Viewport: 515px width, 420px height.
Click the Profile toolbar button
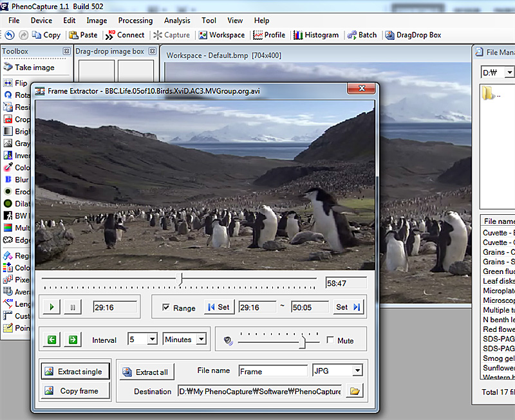point(268,35)
